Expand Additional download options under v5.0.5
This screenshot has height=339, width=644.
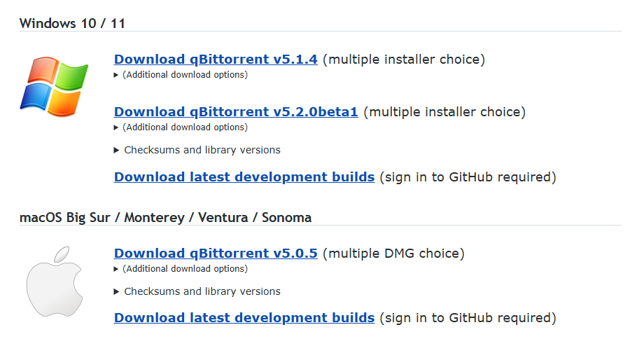[181, 269]
